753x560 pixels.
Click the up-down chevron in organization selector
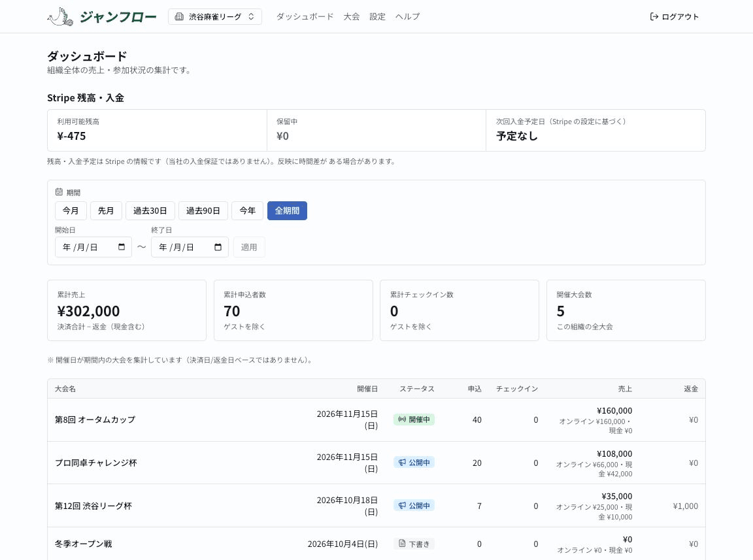251,17
